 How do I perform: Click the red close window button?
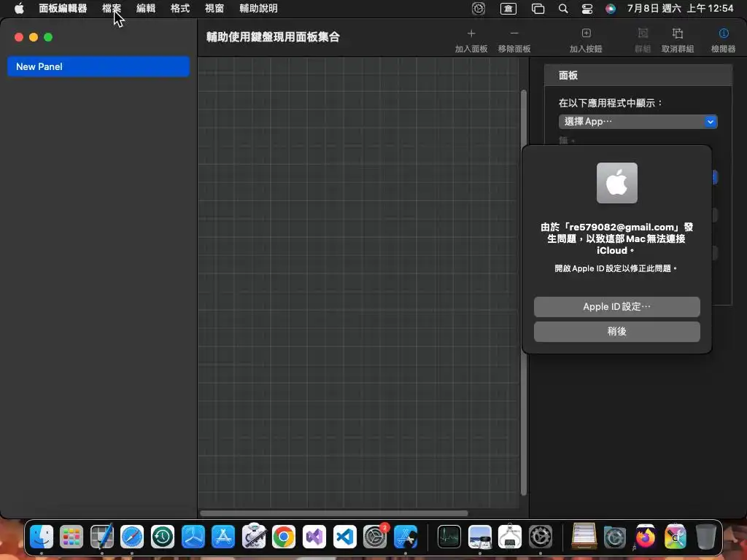click(x=19, y=37)
